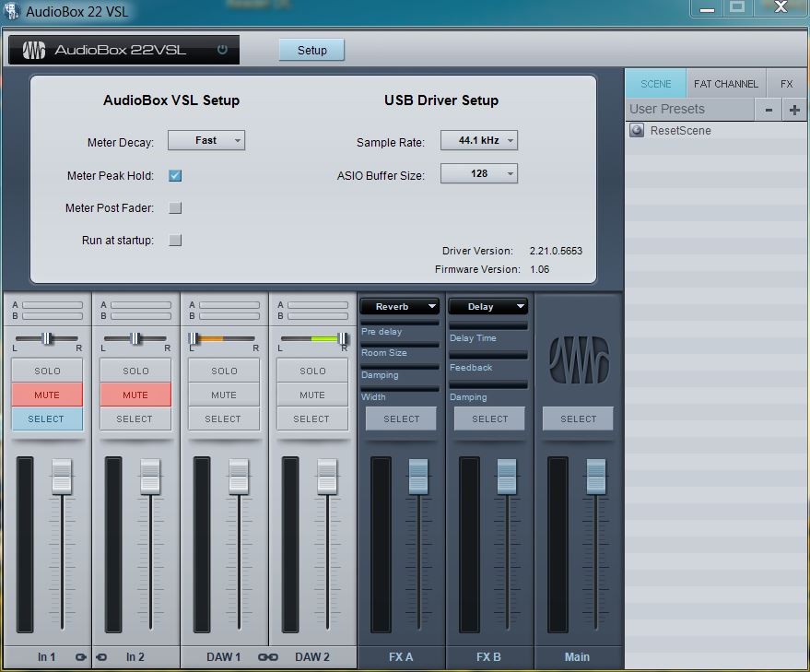This screenshot has height=672, width=810.
Task: Click the power icon next to AudioBox 22VSL
Action: point(222,50)
